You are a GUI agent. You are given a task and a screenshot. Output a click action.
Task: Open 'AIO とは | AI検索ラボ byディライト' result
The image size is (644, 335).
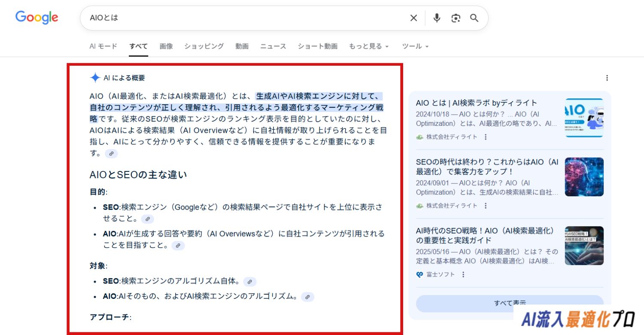(476, 103)
